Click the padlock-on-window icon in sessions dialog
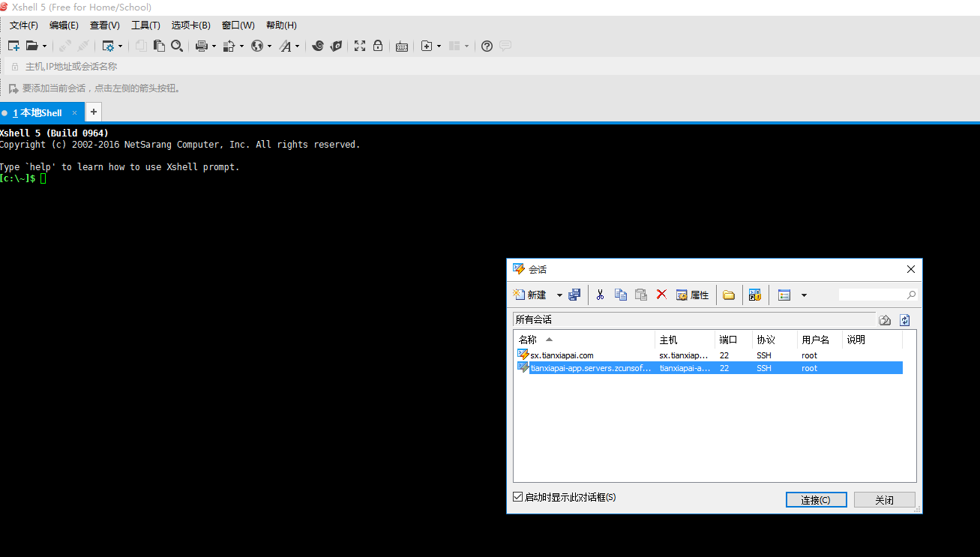Image resolution: width=980 pixels, height=557 pixels. tap(755, 295)
